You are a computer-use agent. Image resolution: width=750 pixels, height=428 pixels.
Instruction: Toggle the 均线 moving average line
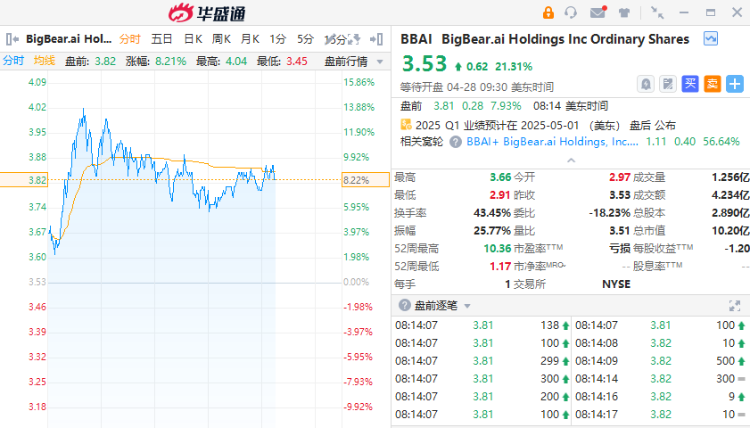[44, 60]
